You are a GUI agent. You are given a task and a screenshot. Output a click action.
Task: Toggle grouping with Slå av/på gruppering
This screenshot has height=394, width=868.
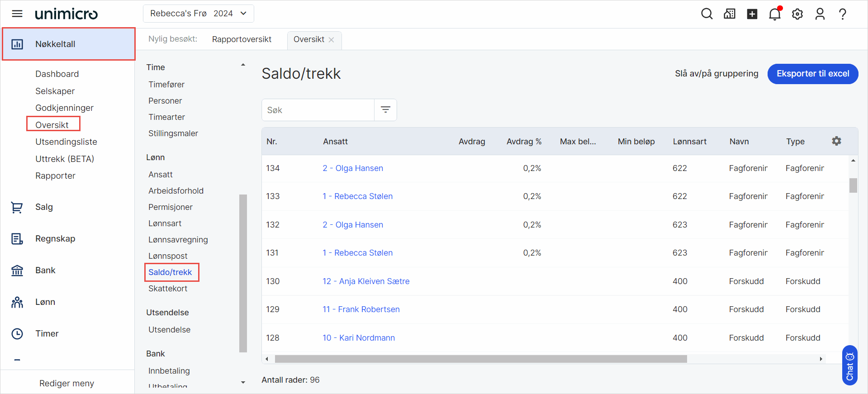tap(716, 74)
